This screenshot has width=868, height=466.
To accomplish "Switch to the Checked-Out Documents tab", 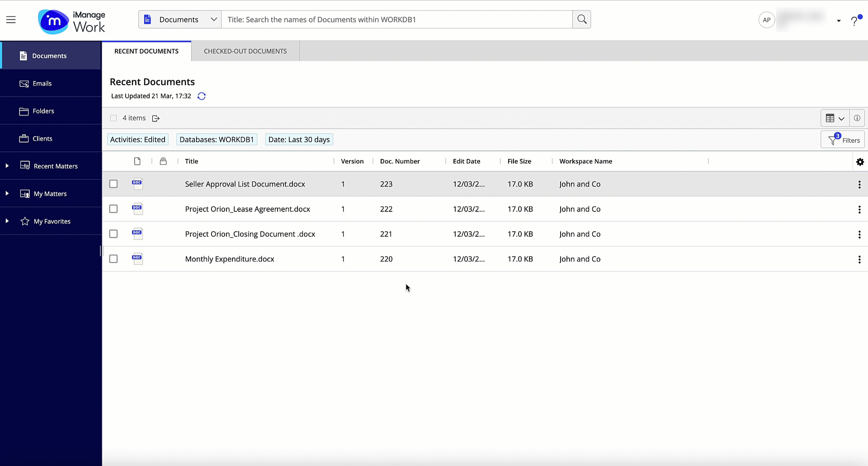I will point(245,51).
